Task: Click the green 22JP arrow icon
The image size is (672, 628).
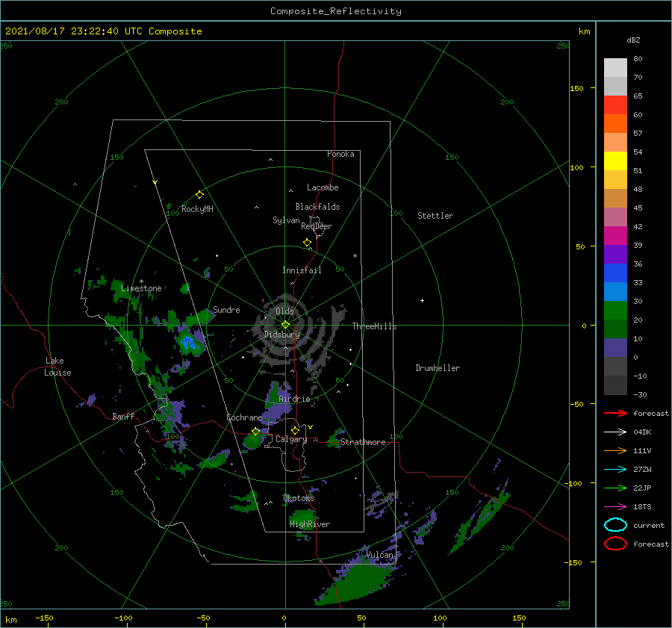Action: (x=615, y=488)
